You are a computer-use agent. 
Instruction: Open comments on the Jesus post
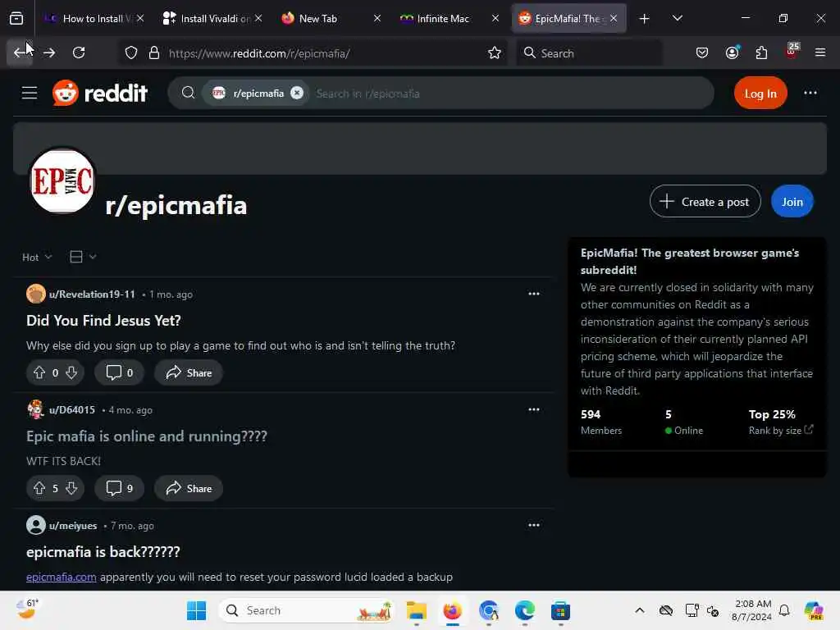point(119,372)
